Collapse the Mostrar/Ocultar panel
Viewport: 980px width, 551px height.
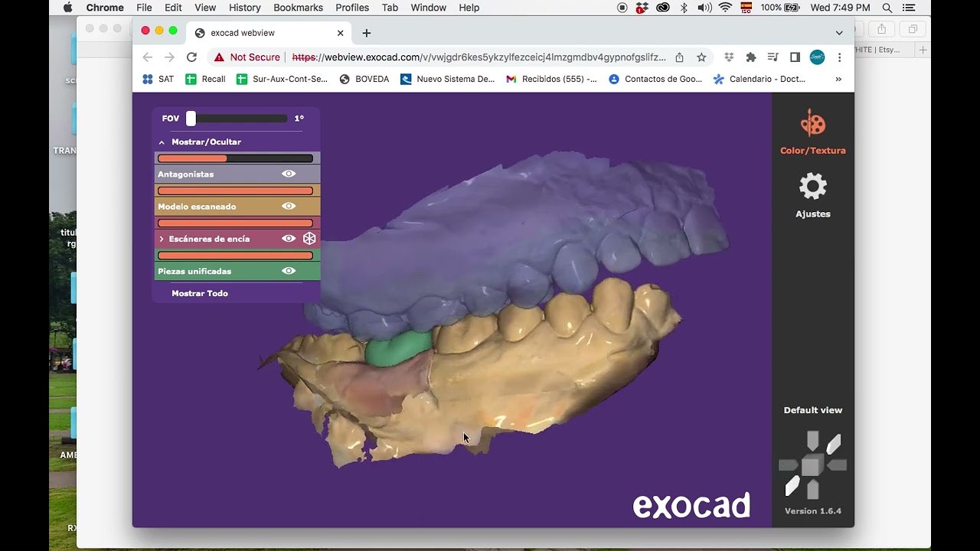point(162,142)
